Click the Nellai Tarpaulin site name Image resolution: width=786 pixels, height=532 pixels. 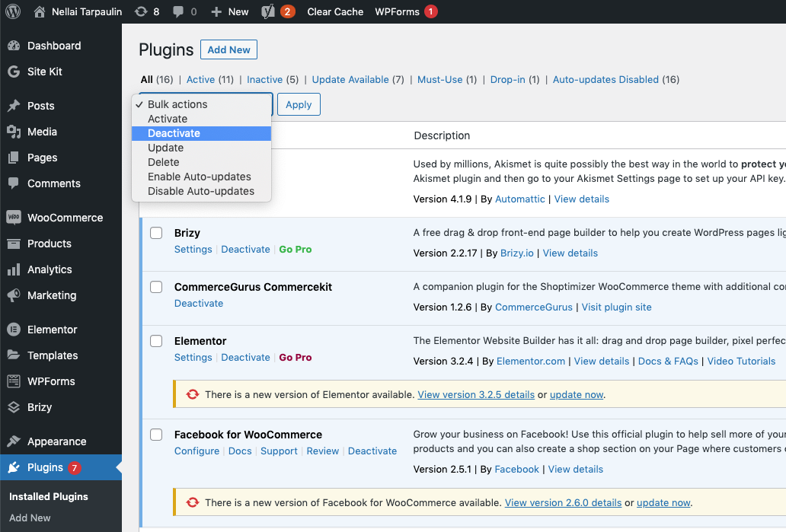[87, 11]
